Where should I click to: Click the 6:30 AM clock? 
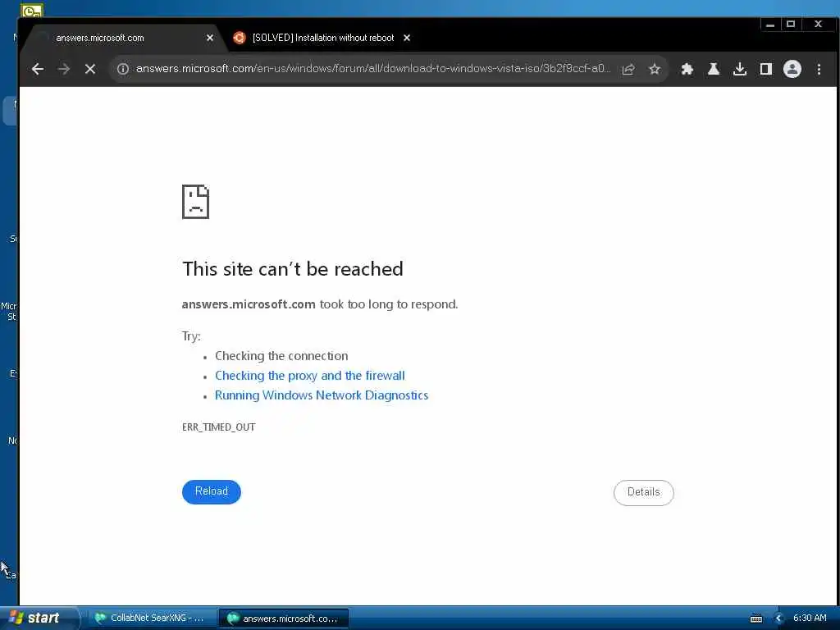pos(810,619)
